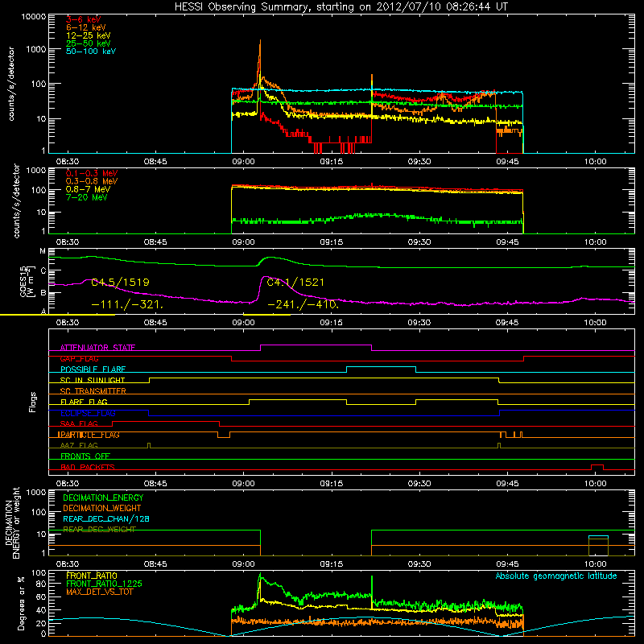Click the '0.1-0.3 MeV' legend label
The height and width of the screenshot is (644, 644).
[92, 173]
